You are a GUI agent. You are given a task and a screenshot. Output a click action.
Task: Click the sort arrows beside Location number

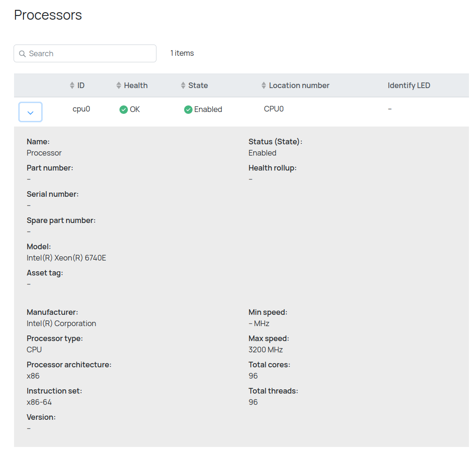[x=264, y=86]
